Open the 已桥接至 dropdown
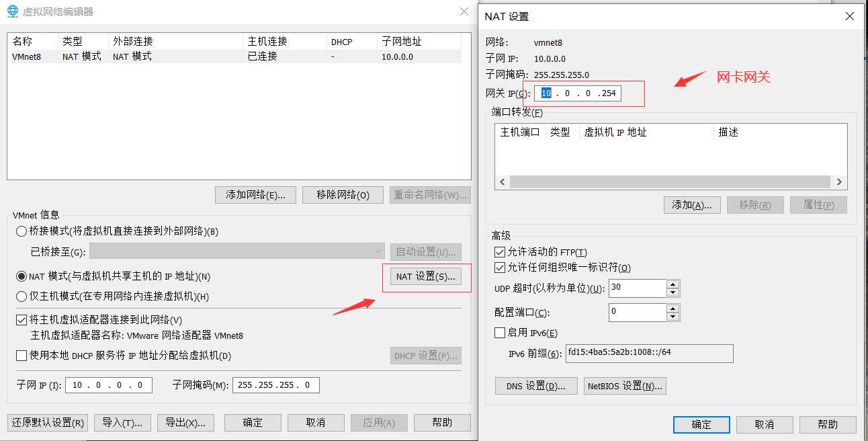868x441 pixels. [237, 251]
